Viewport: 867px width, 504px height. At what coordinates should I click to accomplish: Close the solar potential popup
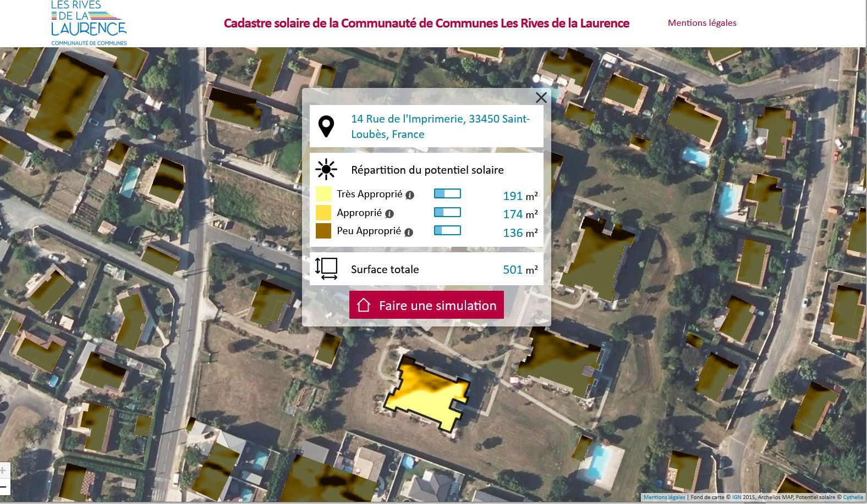[541, 97]
